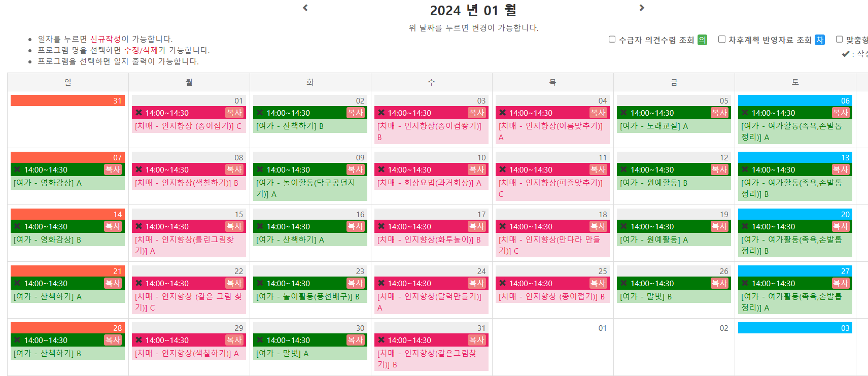Open program [치매 - 회상요법(과거회상)] A
The image size is (868, 376).
tap(429, 183)
